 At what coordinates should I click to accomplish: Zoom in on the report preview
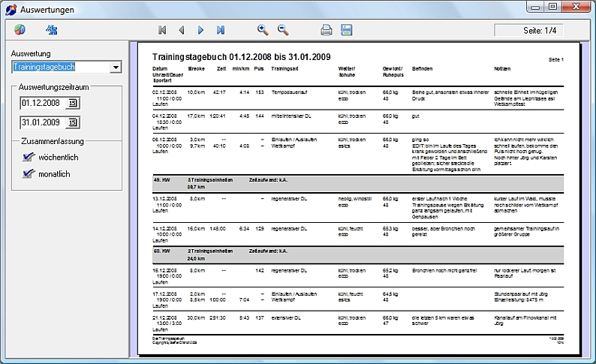(x=263, y=30)
